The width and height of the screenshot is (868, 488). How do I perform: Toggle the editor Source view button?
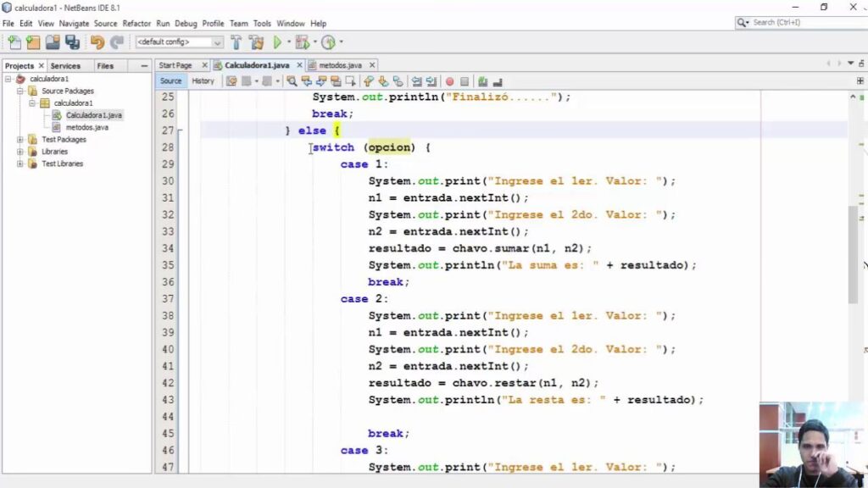[x=170, y=81]
